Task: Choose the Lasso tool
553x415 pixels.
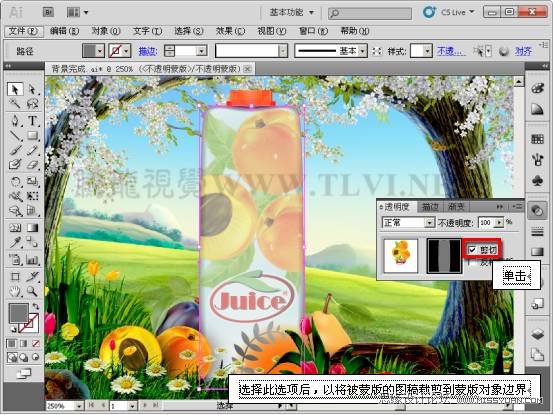Action: 32,104
